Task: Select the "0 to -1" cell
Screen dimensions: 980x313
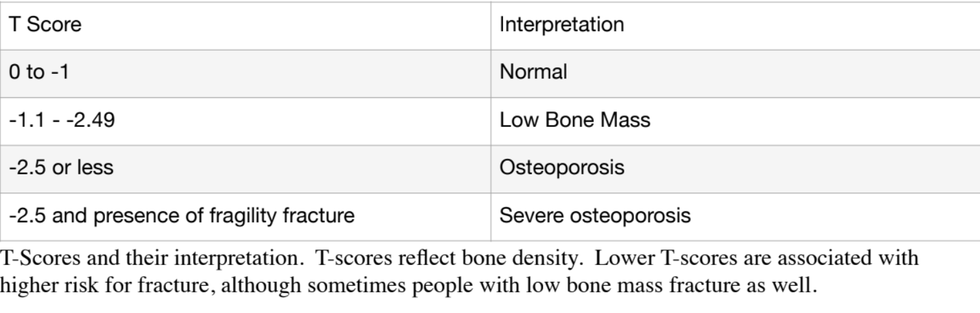Action: tap(245, 74)
